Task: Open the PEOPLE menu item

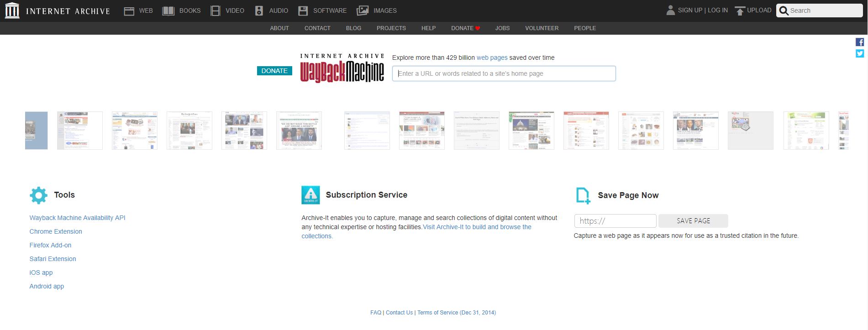Action: click(x=585, y=28)
